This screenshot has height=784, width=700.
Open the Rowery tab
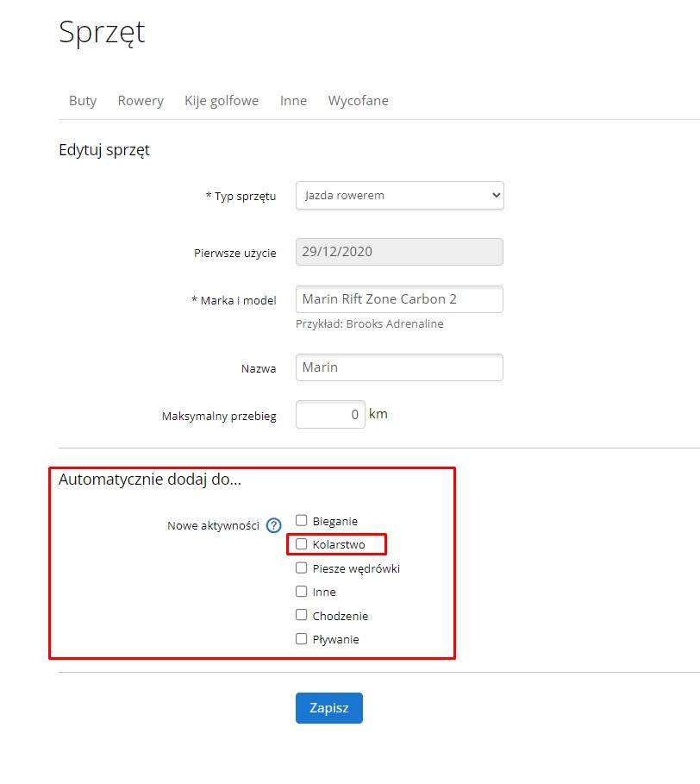[x=141, y=101]
